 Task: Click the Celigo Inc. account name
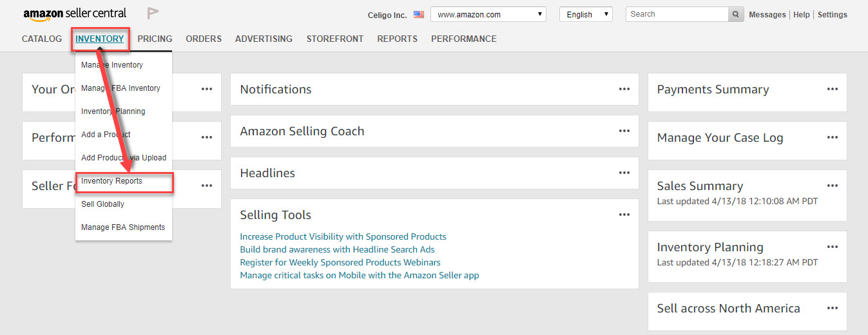coord(387,15)
